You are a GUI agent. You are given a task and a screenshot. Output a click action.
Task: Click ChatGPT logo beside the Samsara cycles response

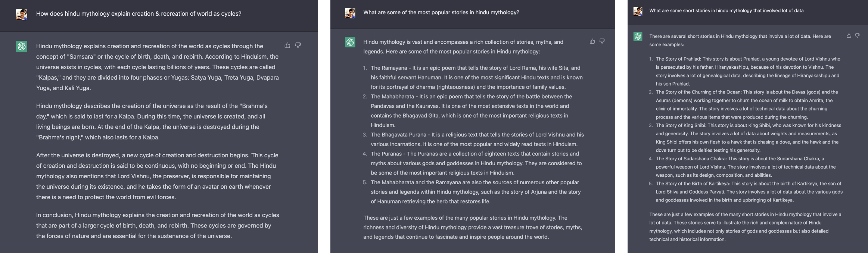[22, 46]
